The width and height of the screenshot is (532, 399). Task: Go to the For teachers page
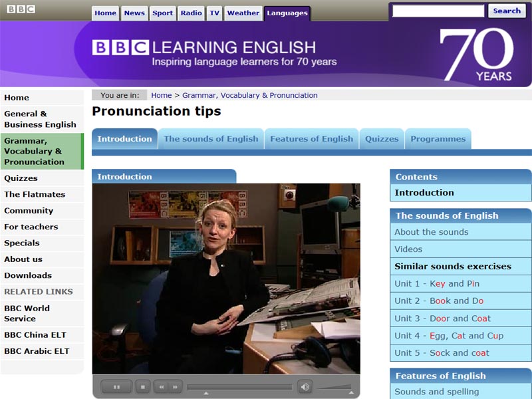[42, 227]
